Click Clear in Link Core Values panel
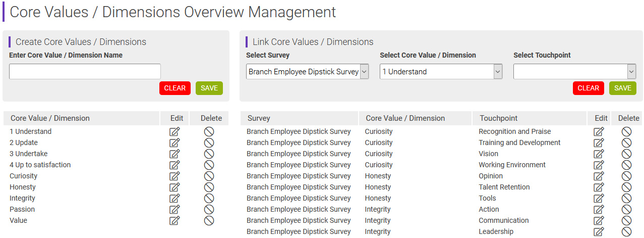The image size is (644, 238). pos(588,88)
